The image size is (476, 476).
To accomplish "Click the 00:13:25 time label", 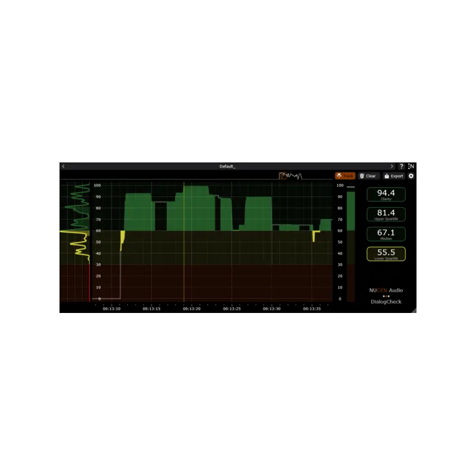I will tap(231, 309).
